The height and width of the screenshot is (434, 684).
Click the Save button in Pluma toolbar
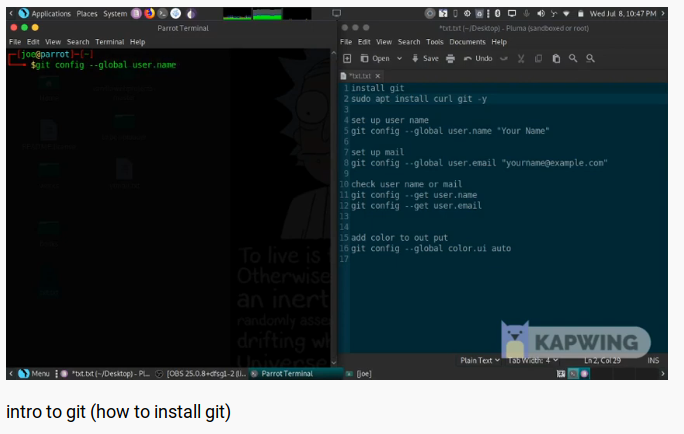coord(425,58)
